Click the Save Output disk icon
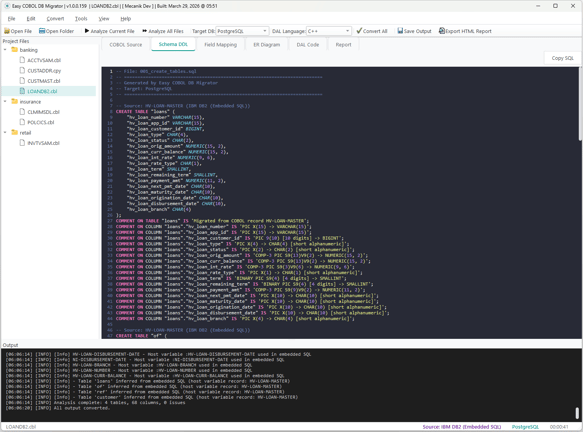The image size is (583, 432). (400, 31)
